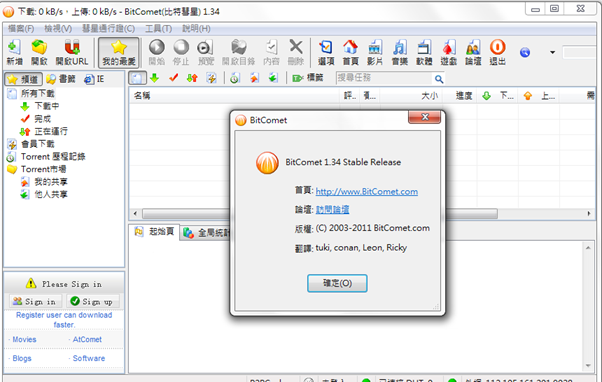Close the BitComet about dialog
The image size is (602, 382).
(x=425, y=117)
